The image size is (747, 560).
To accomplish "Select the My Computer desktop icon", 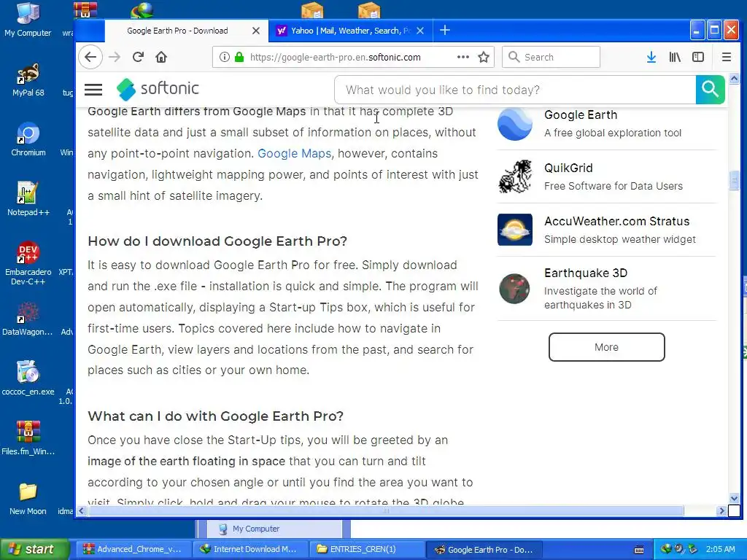I will (28, 20).
